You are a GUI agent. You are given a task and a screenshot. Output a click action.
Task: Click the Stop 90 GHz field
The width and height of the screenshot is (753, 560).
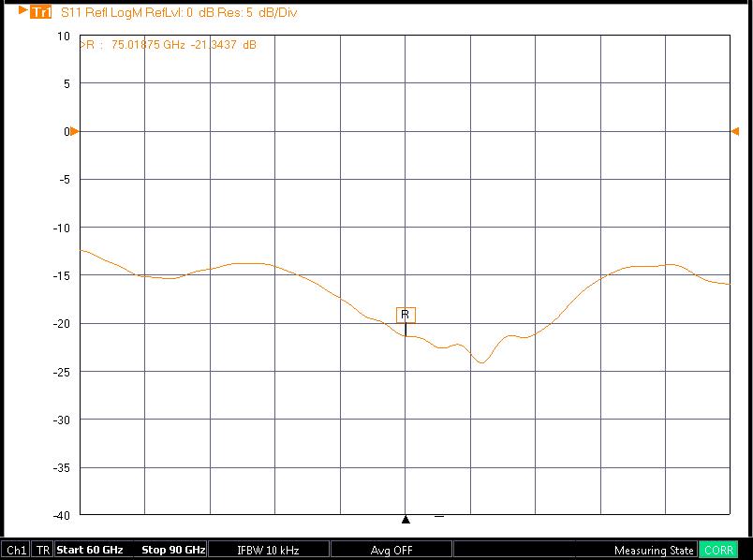coord(173,550)
